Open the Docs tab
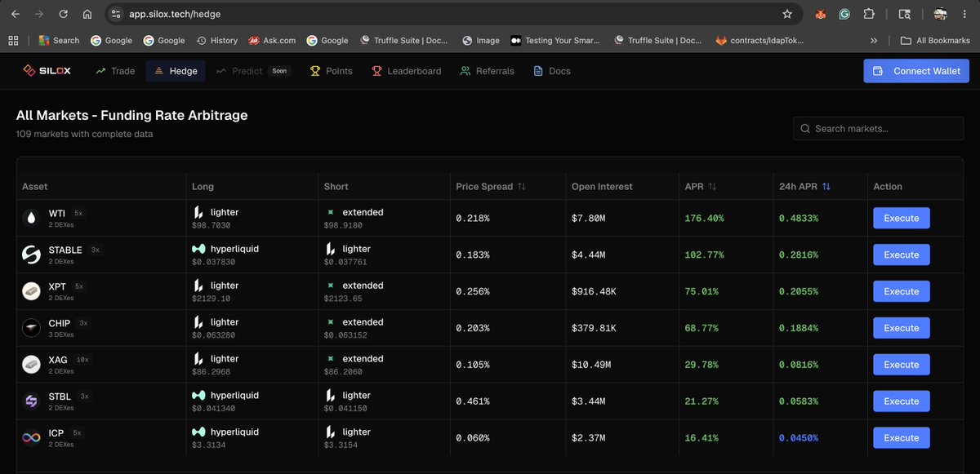This screenshot has height=474, width=980. click(552, 71)
